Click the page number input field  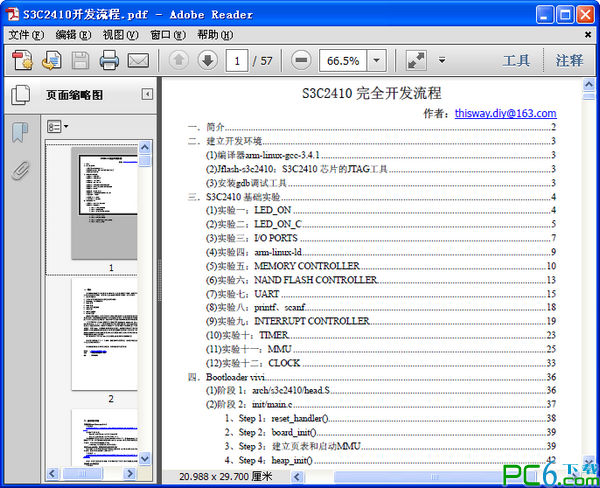click(237, 61)
